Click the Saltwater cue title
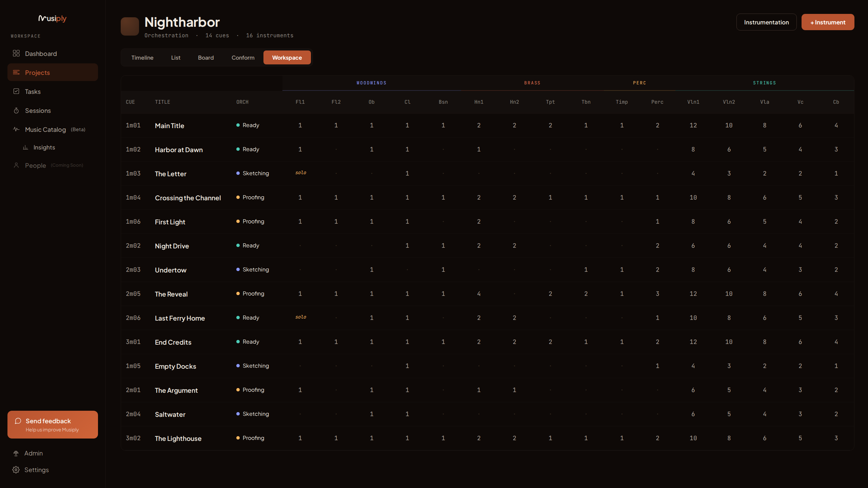Viewport: 868px width, 488px height. pyautogui.click(x=170, y=414)
